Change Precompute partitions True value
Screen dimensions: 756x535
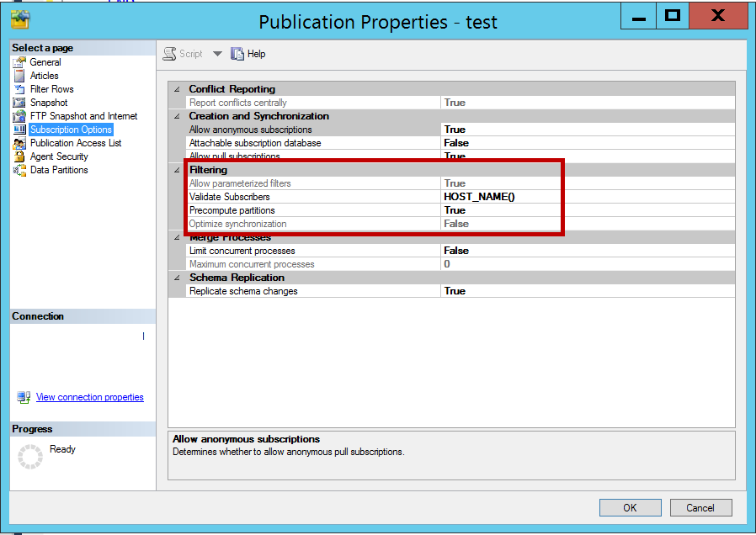click(x=588, y=210)
